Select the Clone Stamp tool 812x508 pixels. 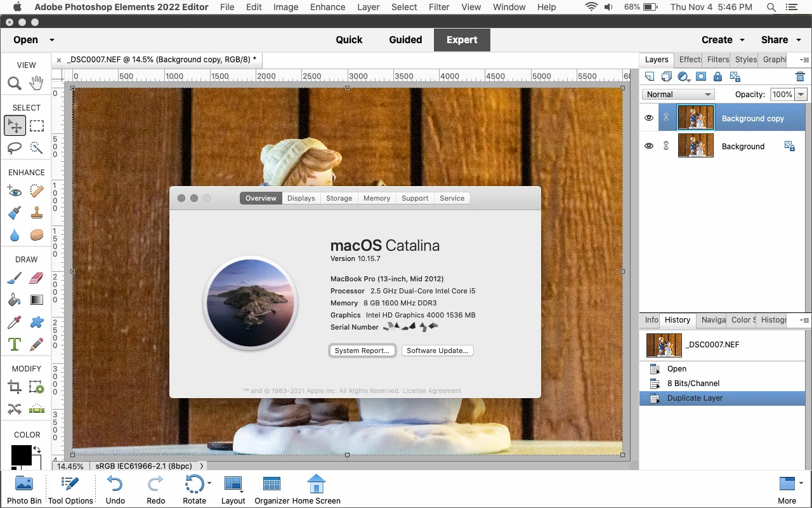pyautogui.click(x=37, y=213)
